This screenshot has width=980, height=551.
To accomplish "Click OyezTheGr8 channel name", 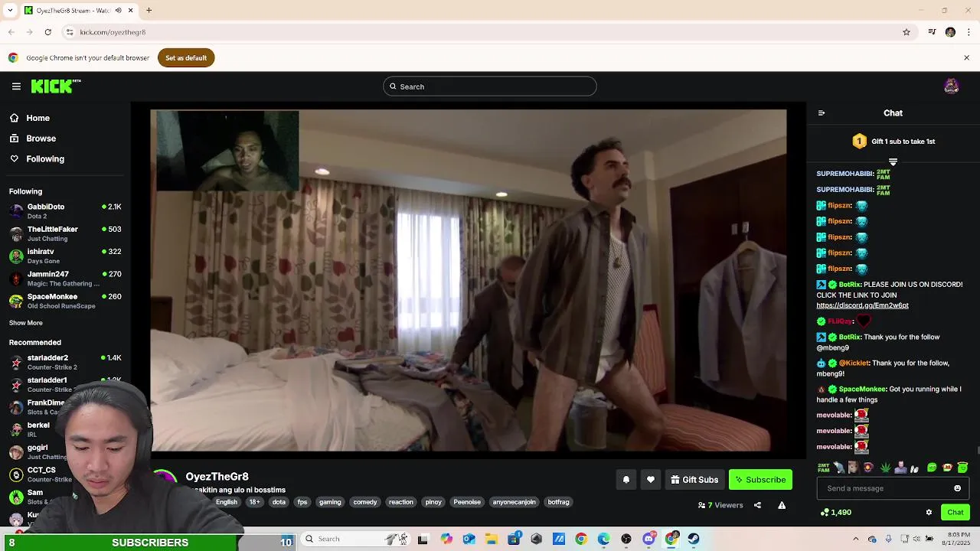I will (217, 477).
